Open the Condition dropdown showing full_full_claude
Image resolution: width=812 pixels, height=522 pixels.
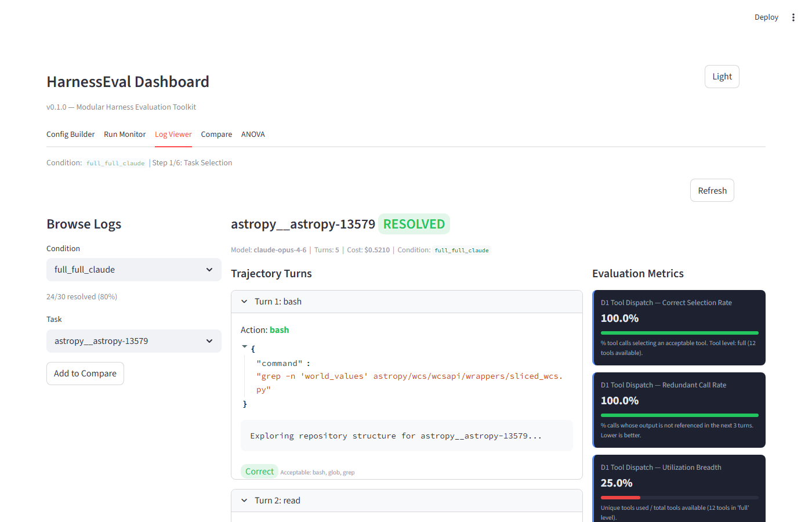[133, 269]
